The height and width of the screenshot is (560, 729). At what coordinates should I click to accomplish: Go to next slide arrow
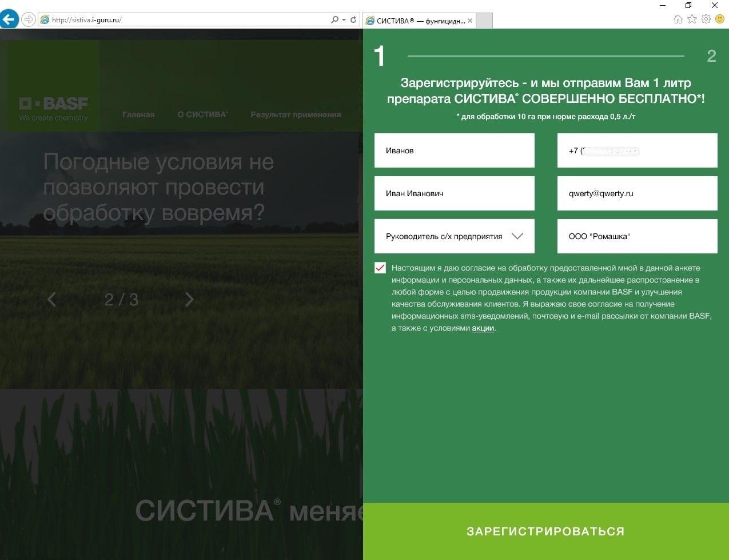190,299
